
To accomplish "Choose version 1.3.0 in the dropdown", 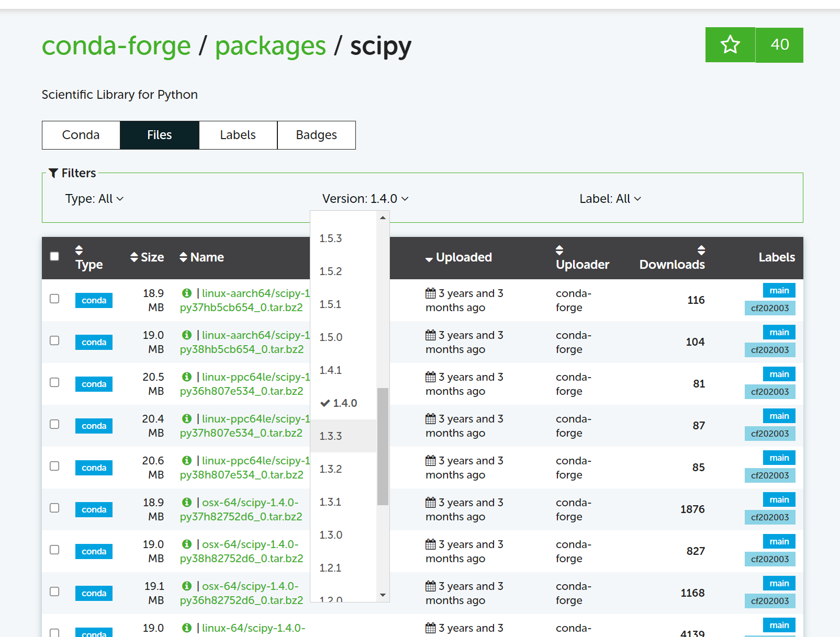I will (343, 535).
